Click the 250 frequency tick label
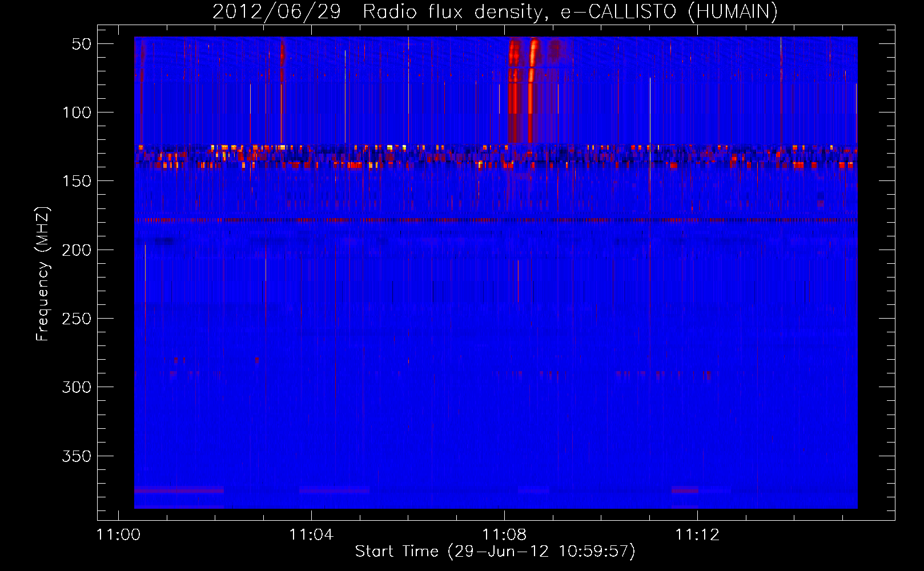The height and width of the screenshot is (571, 924). tap(77, 319)
